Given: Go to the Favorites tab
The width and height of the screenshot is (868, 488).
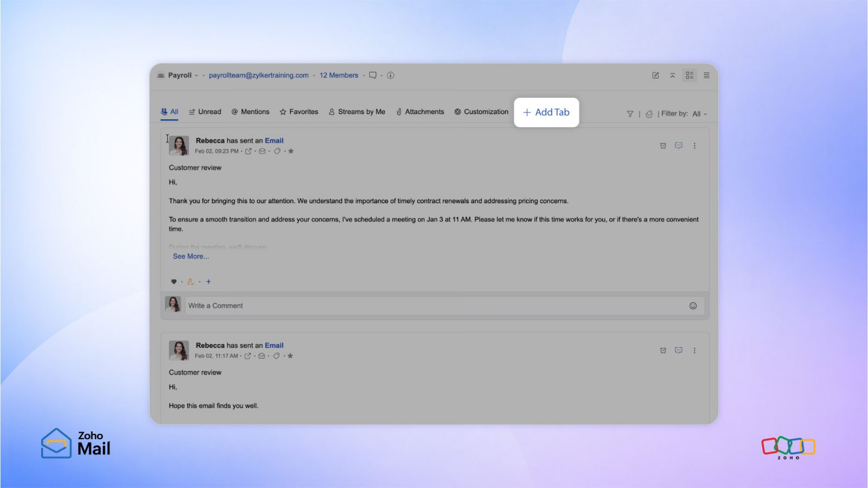Looking at the screenshot, I should coord(299,112).
